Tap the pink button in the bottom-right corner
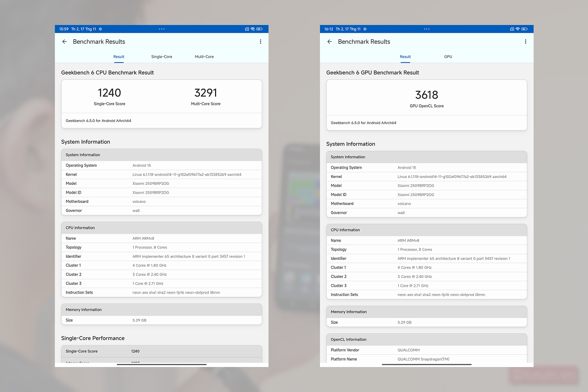The height and width of the screenshot is (392, 588). click(543, 374)
